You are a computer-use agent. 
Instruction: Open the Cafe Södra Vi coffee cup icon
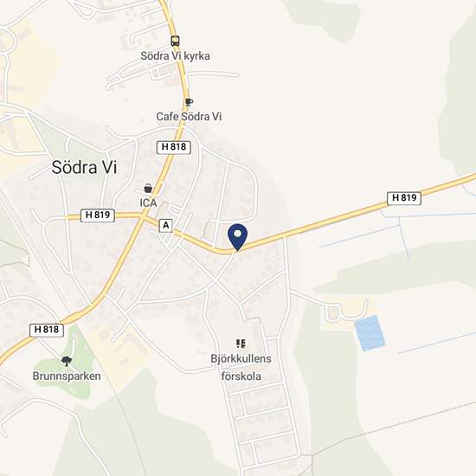pyautogui.click(x=189, y=102)
